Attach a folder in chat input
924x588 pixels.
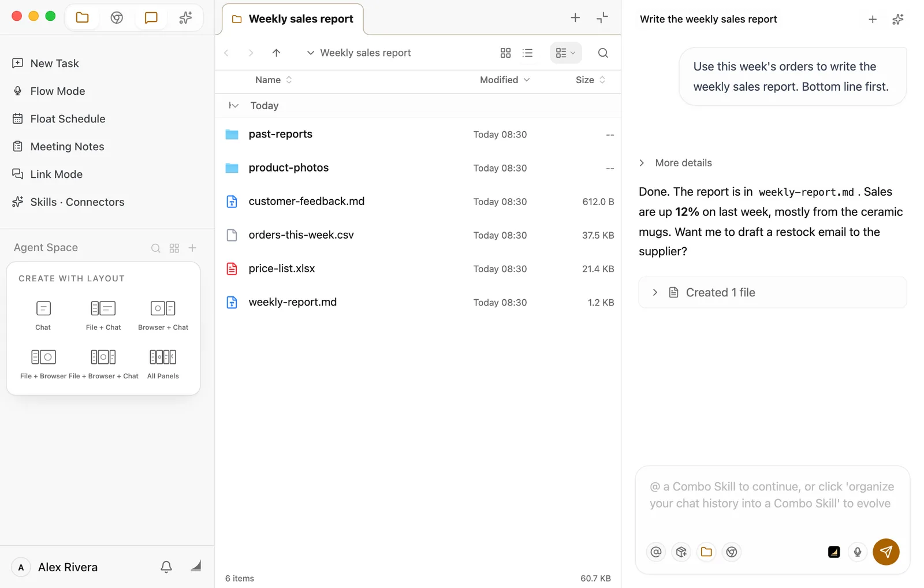click(x=706, y=552)
